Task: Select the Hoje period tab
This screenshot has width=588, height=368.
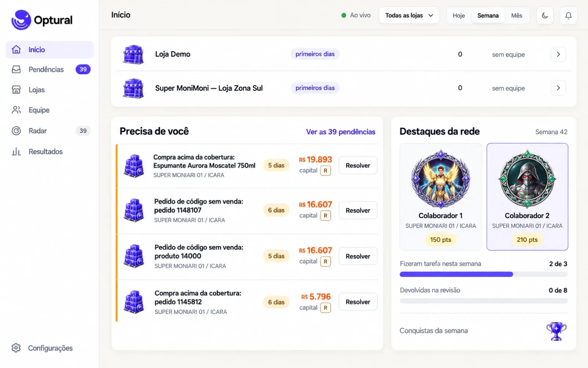Action: pos(459,15)
